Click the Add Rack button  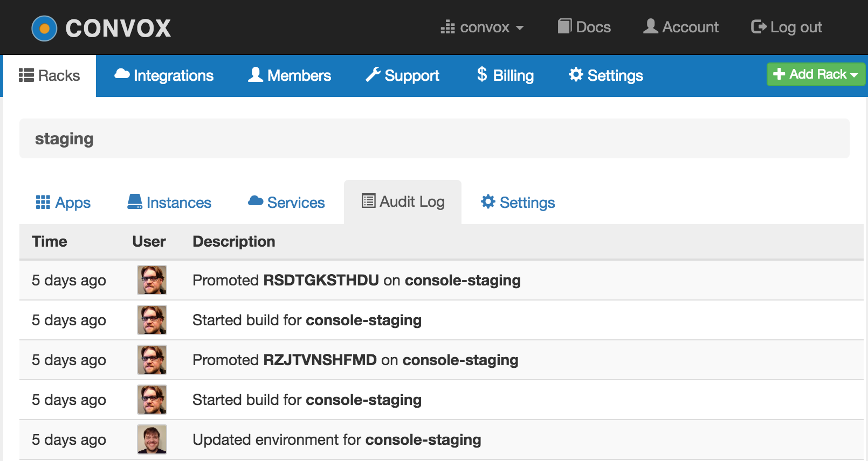pos(816,74)
